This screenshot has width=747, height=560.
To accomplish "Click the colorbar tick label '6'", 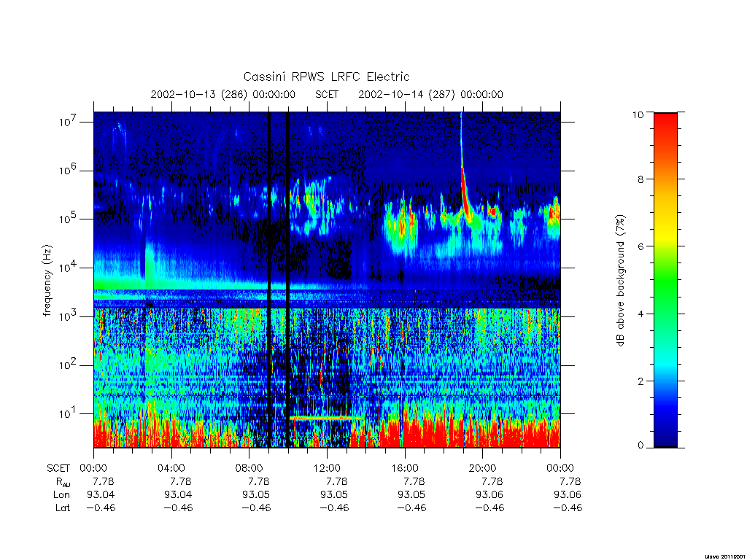I will [640, 246].
